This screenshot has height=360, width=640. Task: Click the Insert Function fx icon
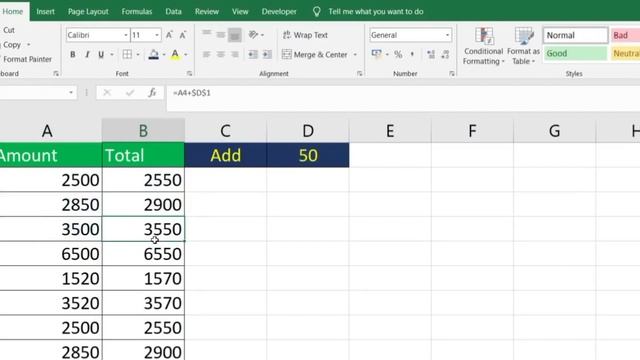click(x=152, y=93)
